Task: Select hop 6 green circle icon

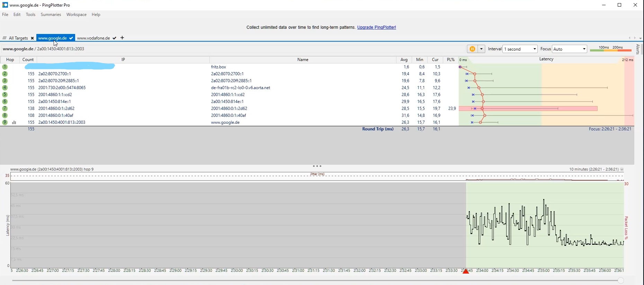Action: click(5, 102)
